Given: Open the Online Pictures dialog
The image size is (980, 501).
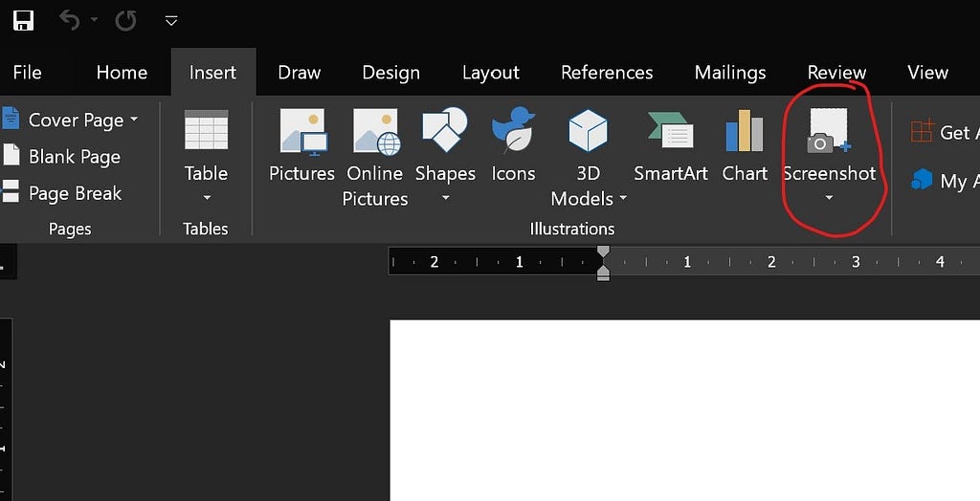Looking at the screenshot, I should click(x=374, y=157).
